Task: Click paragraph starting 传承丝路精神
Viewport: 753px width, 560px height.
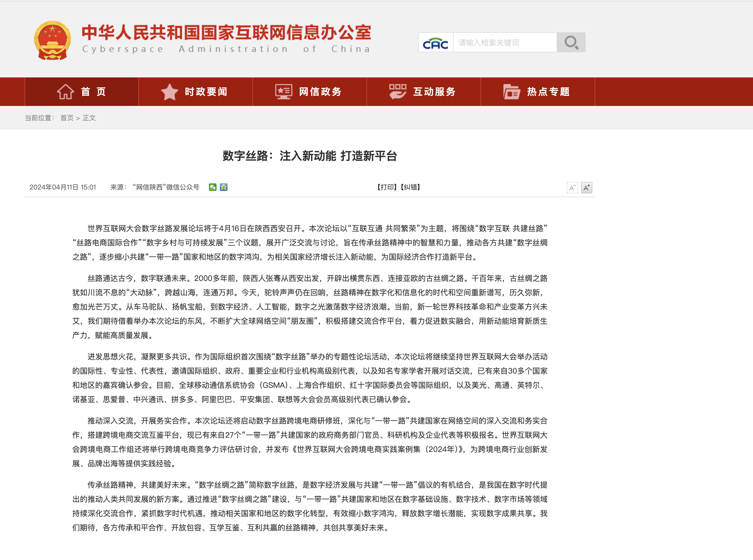Action: pos(310,506)
